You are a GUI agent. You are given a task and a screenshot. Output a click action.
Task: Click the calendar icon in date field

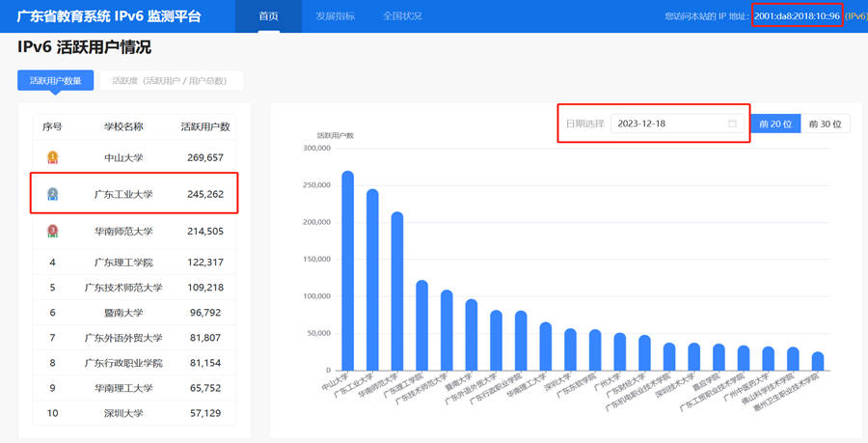click(732, 124)
